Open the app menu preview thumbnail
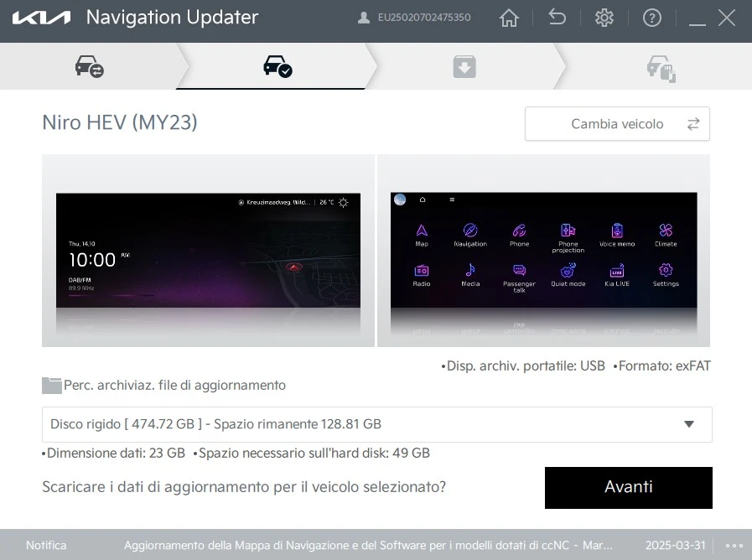This screenshot has height=560, width=752. [543, 251]
